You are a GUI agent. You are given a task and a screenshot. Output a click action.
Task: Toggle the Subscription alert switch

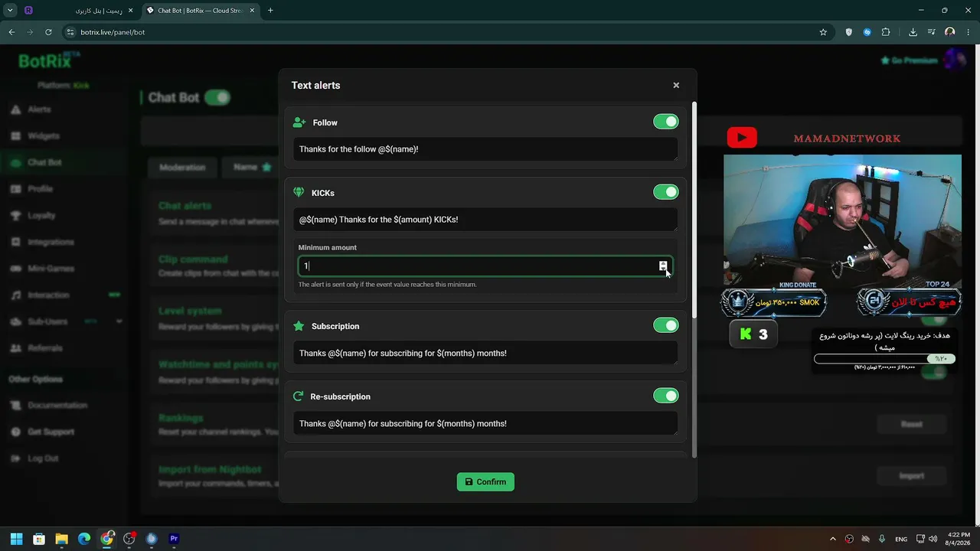[666, 325]
